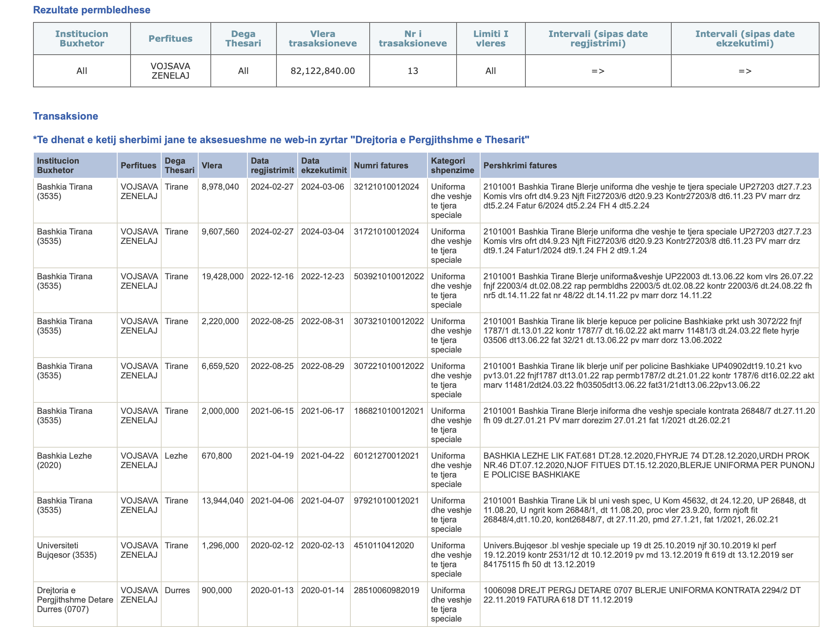Select the 82,122,840.00 total value cell
The height and width of the screenshot is (627, 840).
pyautogui.click(x=322, y=71)
